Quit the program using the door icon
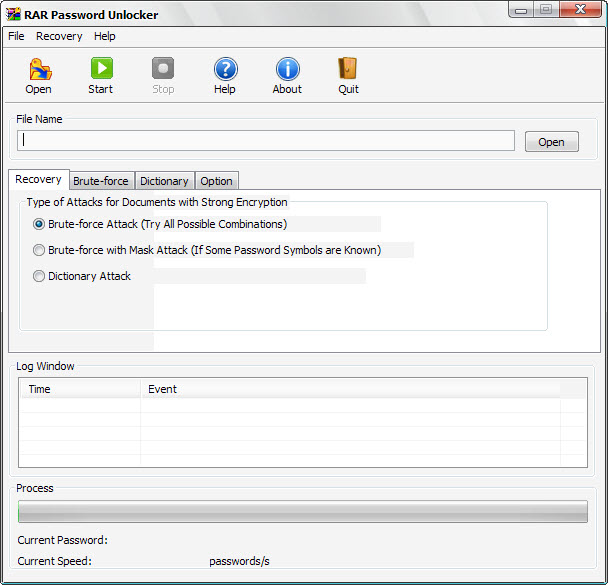The height and width of the screenshot is (585, 608). click(348, 76)
